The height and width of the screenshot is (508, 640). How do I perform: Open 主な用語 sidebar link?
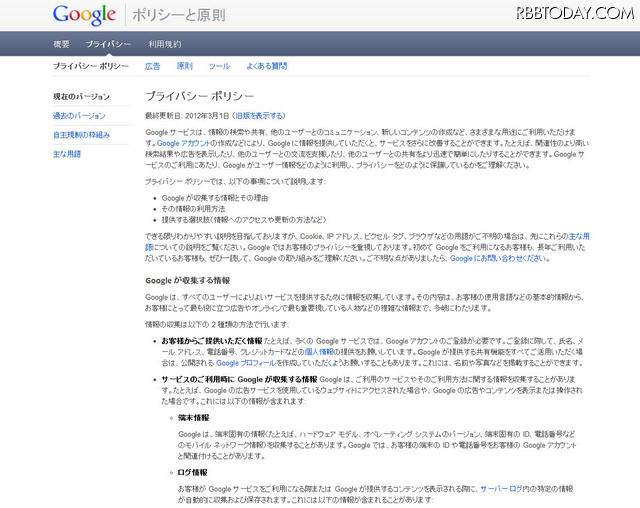tap(67, 154)
